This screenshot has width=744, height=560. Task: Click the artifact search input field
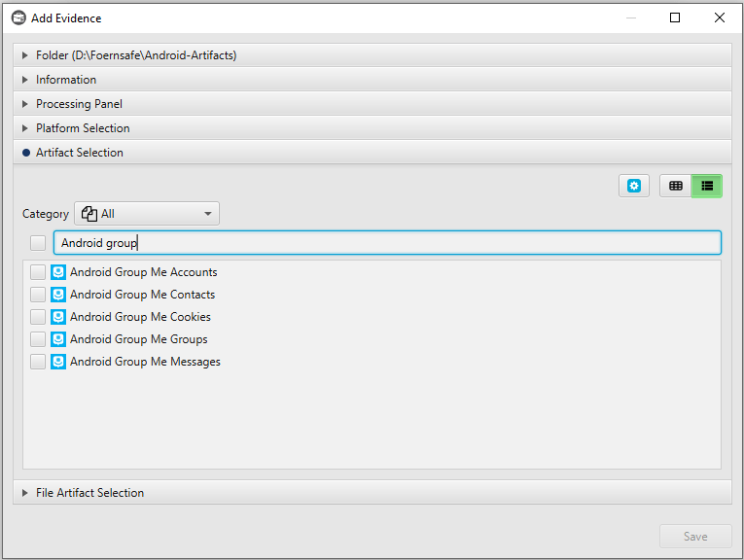coord(387,243)
